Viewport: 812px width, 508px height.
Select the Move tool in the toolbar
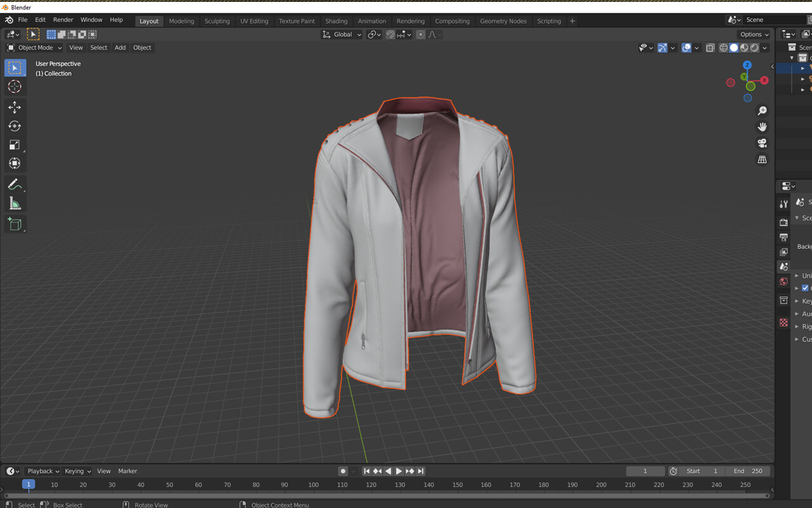15,107
